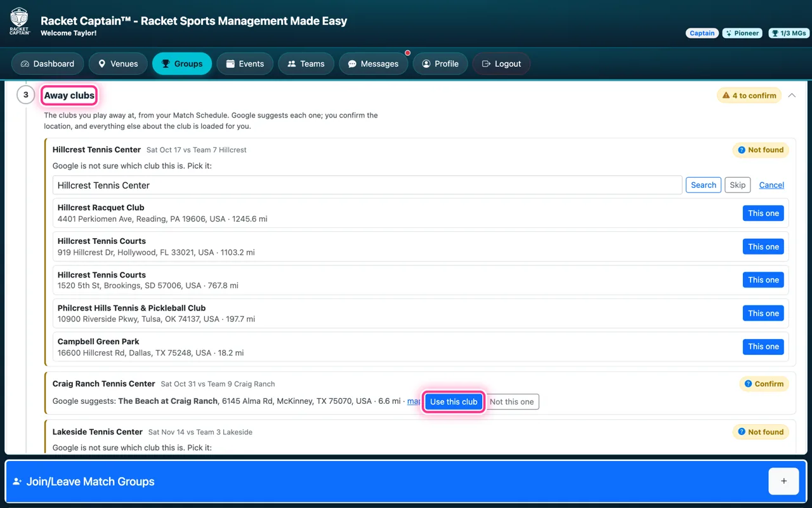Click Not found badge on Lakeside row
Screen dimensions: 812x508
(761, 432)
